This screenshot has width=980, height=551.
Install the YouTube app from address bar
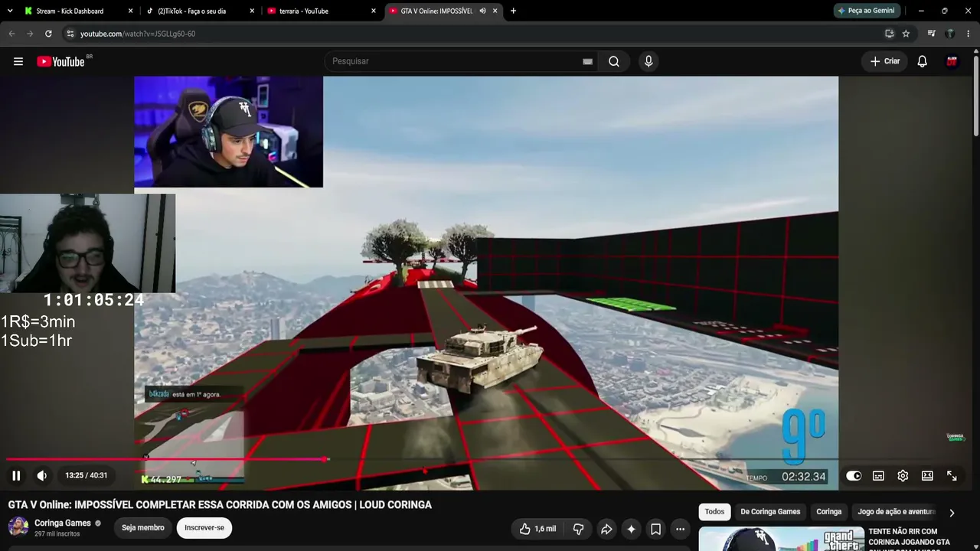[x=889, y=34]
